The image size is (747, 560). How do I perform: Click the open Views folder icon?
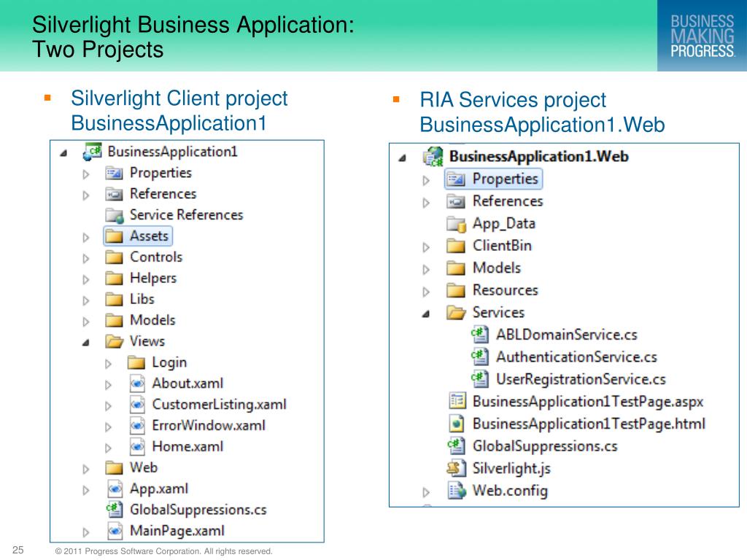(115, 341)
